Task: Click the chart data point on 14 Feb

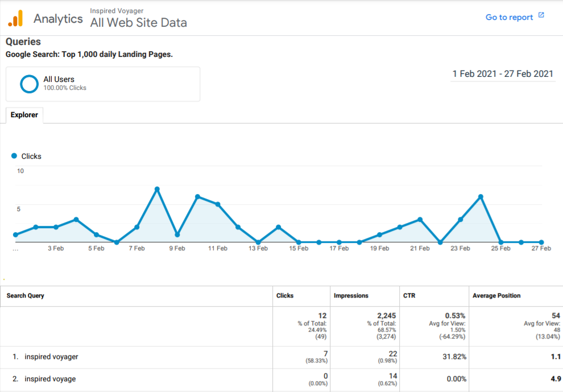Action: [x=278, y=227]
